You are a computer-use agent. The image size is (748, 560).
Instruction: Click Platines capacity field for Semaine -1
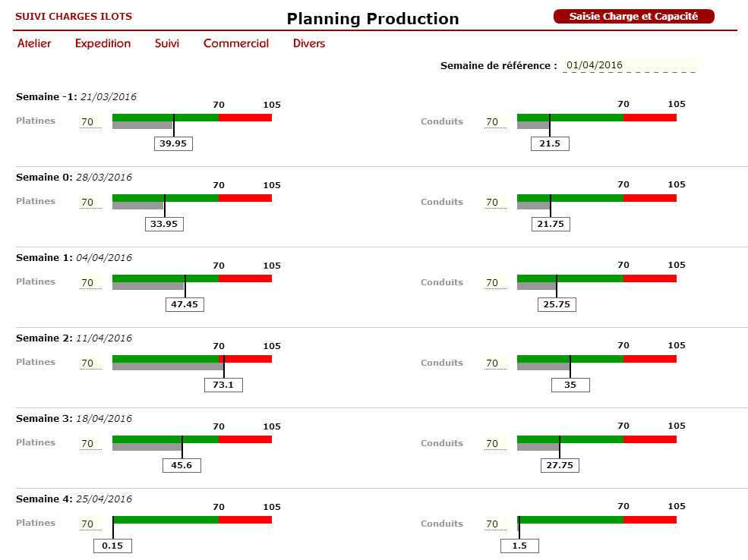pos(90,121)
